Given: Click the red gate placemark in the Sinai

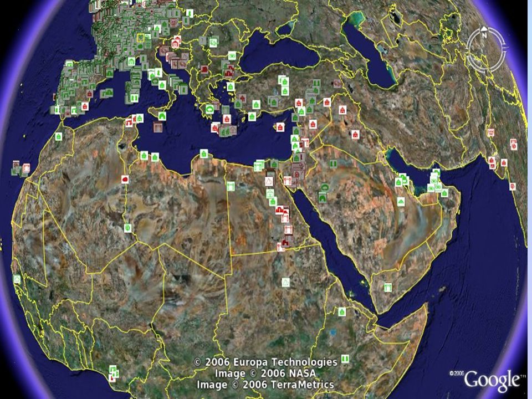Looking at the screenshot, I should [x=288, y=181].
